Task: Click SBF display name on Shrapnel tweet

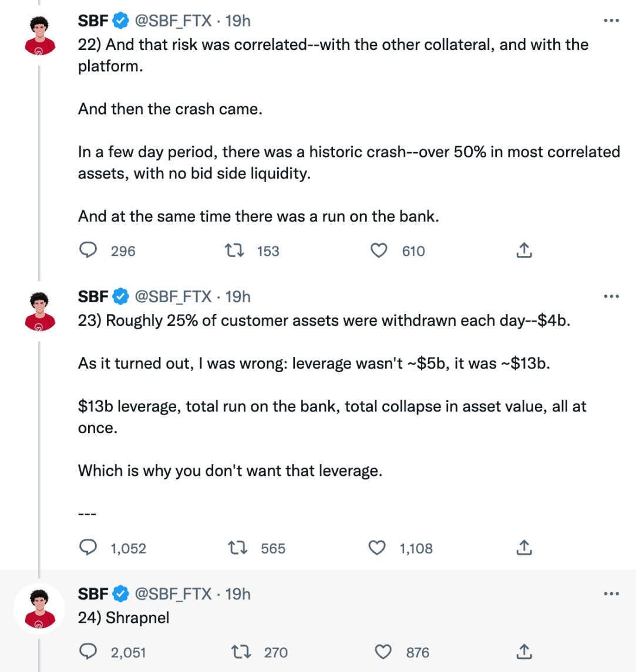Action: [x=93, y=594]
